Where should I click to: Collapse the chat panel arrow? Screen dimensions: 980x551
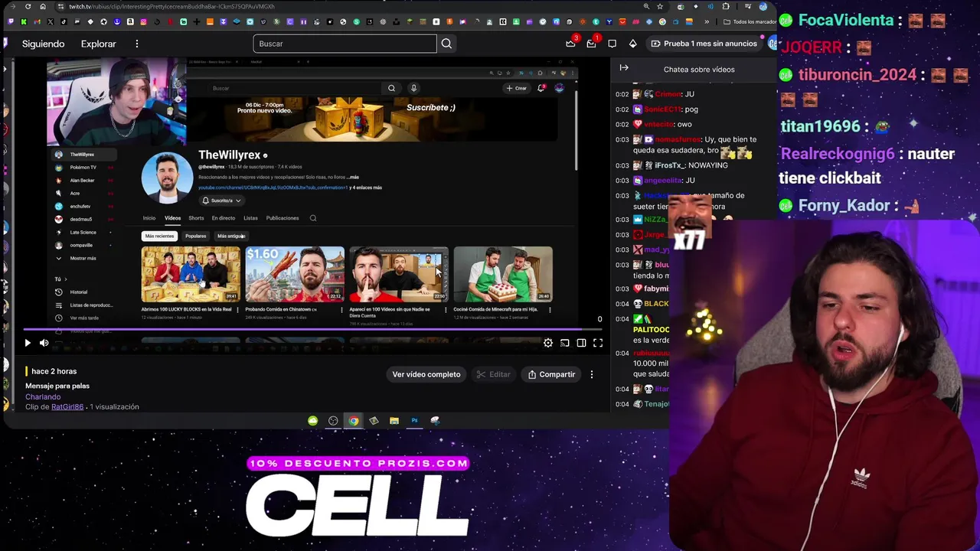coord(624,68)
